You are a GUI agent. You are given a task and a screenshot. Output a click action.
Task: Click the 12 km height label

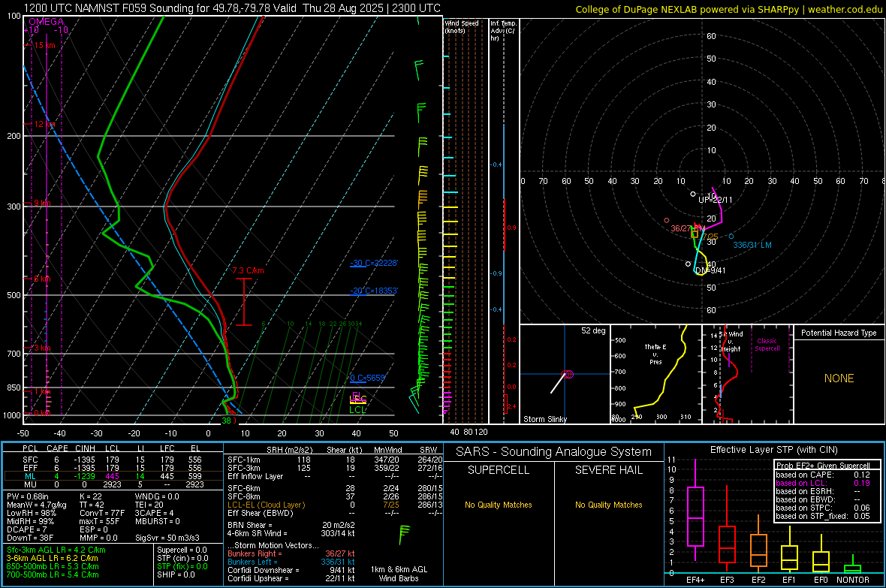pyautogui.click(x=44, y=124)
